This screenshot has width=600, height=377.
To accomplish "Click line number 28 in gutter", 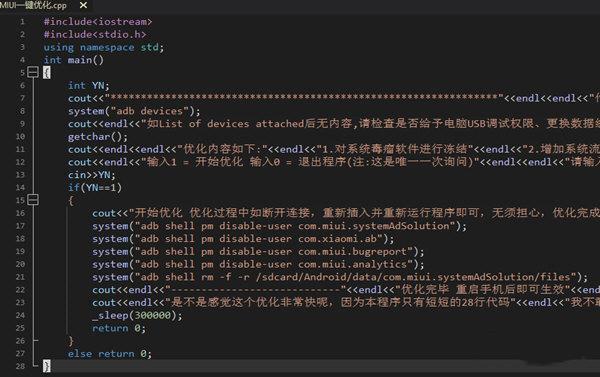I will (x=21, y=366).
